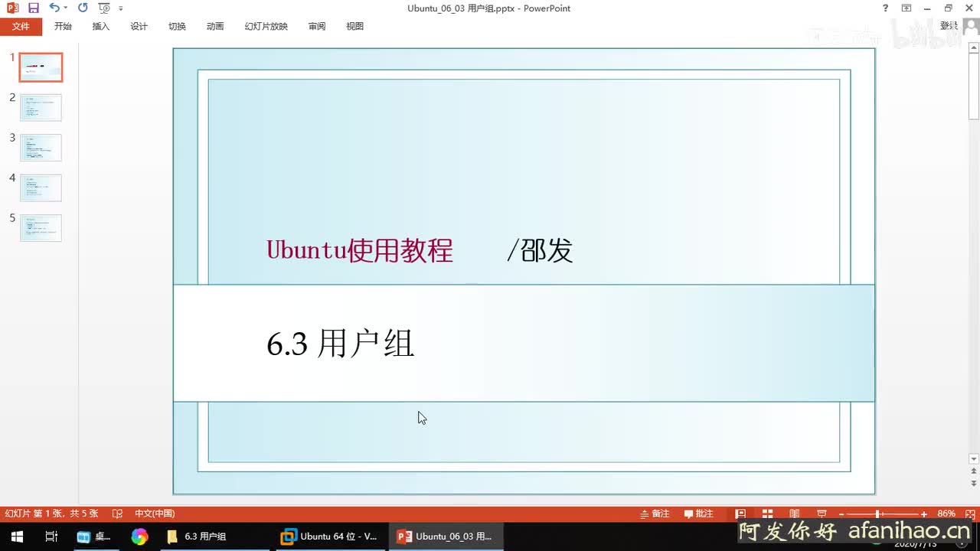This screenshot has width=980, height=551.
Task: Click the zoom slider handle
Action: click(x=878, y=514)
